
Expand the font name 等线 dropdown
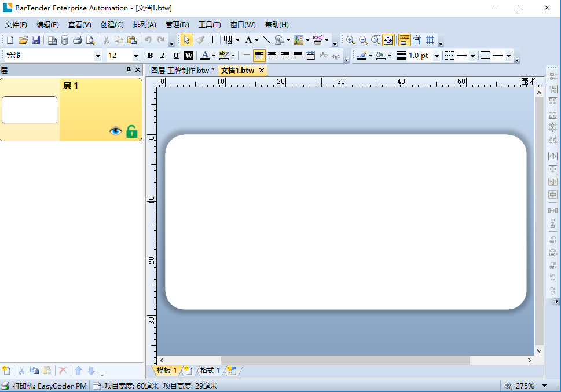click(x=98, y=56)
